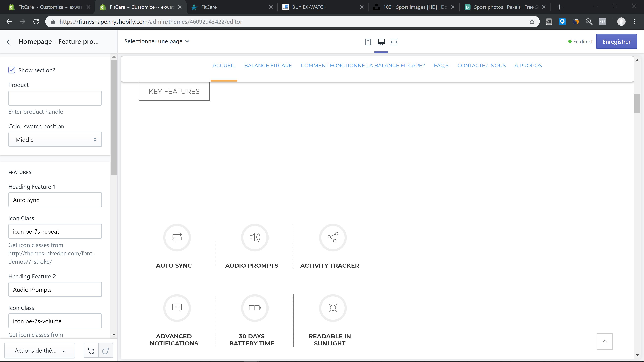Viewport: 644px width, 362px height.
Task: Open ACCUEIL menu item
Action: click(x=224, y=66)
